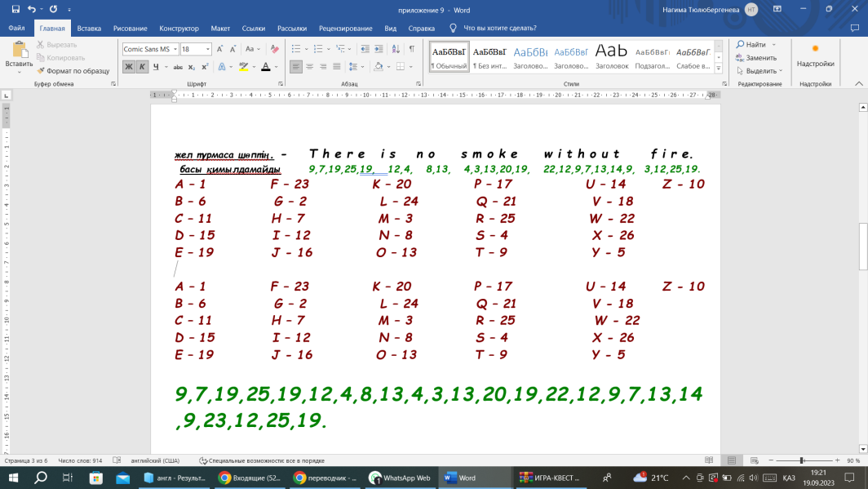
Task: Paste from clipboard using Вставить
Action: coord(19,58)
